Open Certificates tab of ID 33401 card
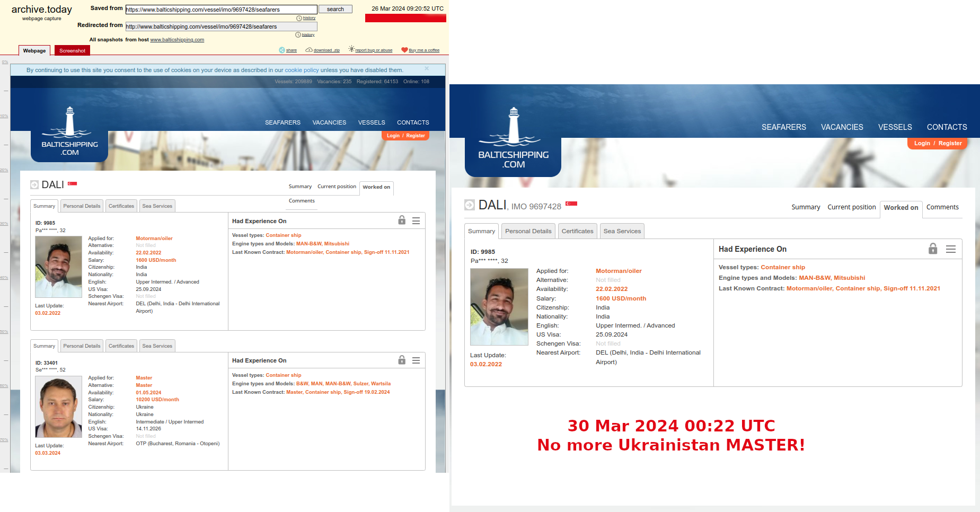 [121, 346]
